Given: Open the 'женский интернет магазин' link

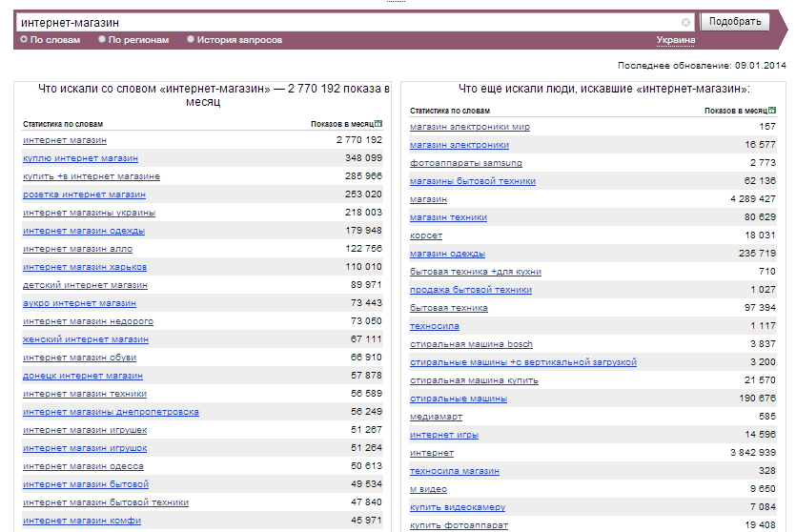Looking at the screenshot, I should click(x=86, y=339).
